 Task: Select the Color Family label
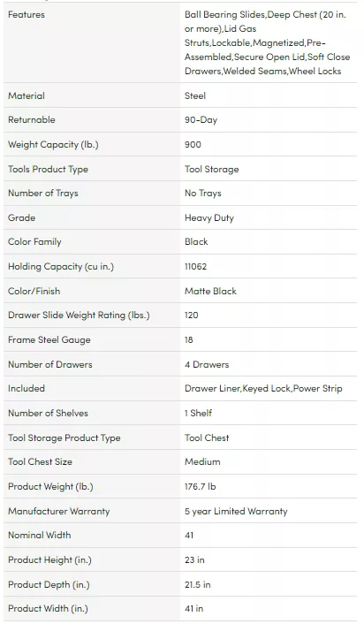pyautogui.click(x=34, y=242)
